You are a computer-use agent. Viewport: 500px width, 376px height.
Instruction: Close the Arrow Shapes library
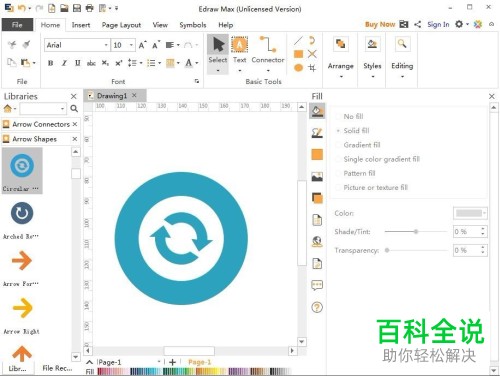pyautogui.click(x=75, y=139)
